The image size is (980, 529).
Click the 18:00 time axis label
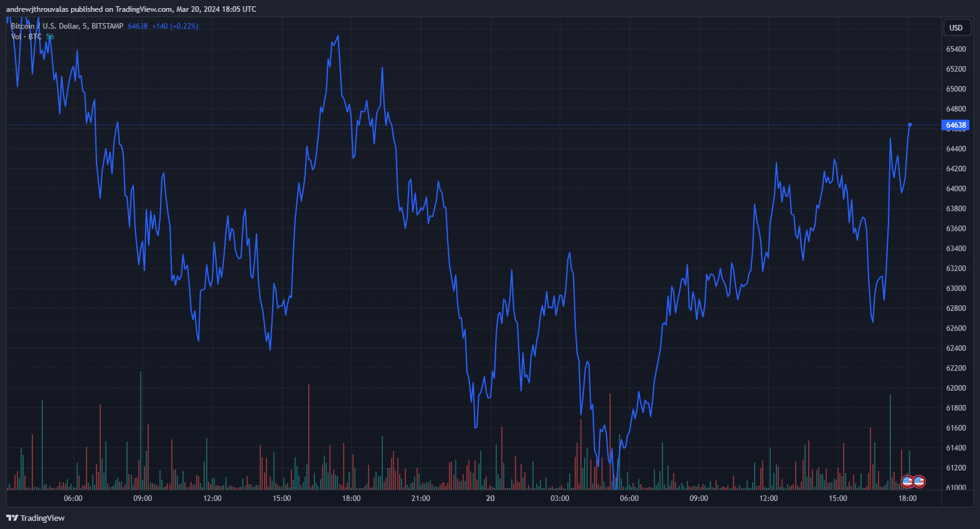[x=907, y=498]
